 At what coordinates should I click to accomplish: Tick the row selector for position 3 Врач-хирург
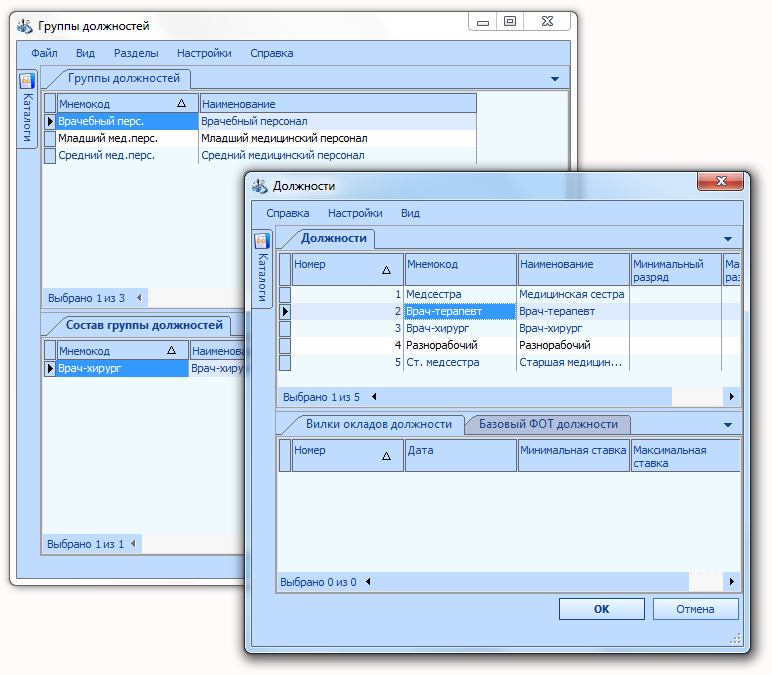285,328
